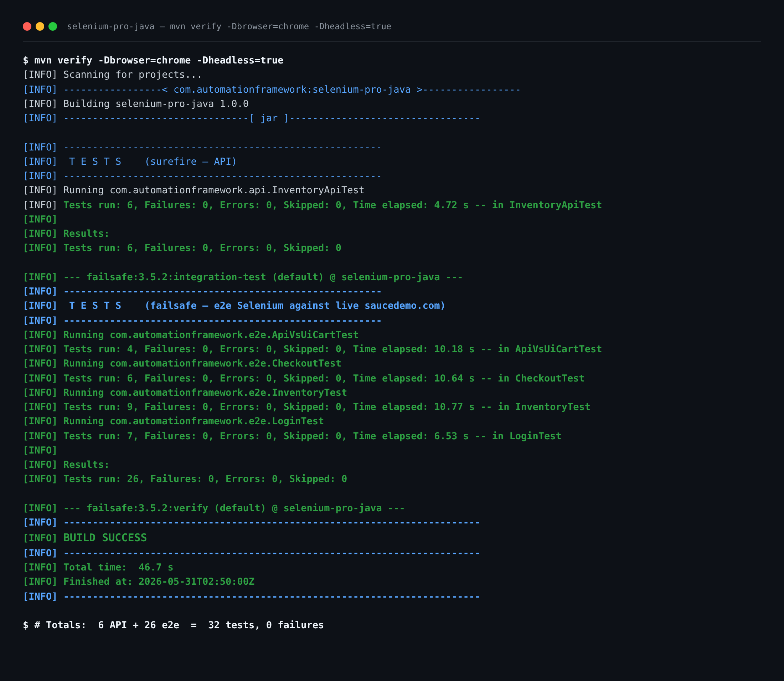Click 'Running com.automationframework.api.InventoryApiTest' line
This screenshot has width=784, height=681.
194,190
